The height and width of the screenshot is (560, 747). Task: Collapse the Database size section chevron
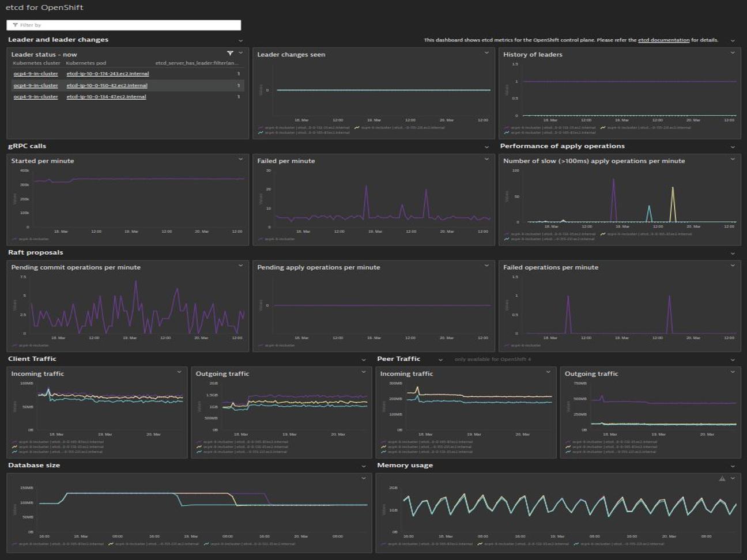coord(364,466)
